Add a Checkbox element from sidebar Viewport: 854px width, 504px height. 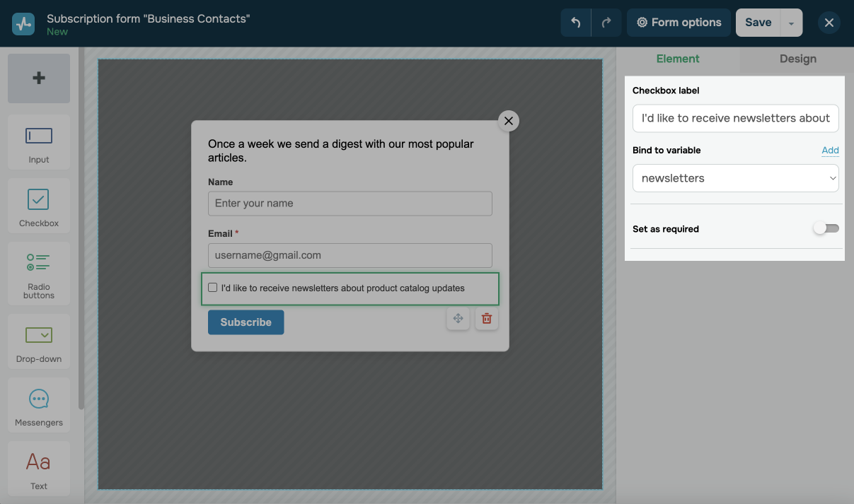39,206
